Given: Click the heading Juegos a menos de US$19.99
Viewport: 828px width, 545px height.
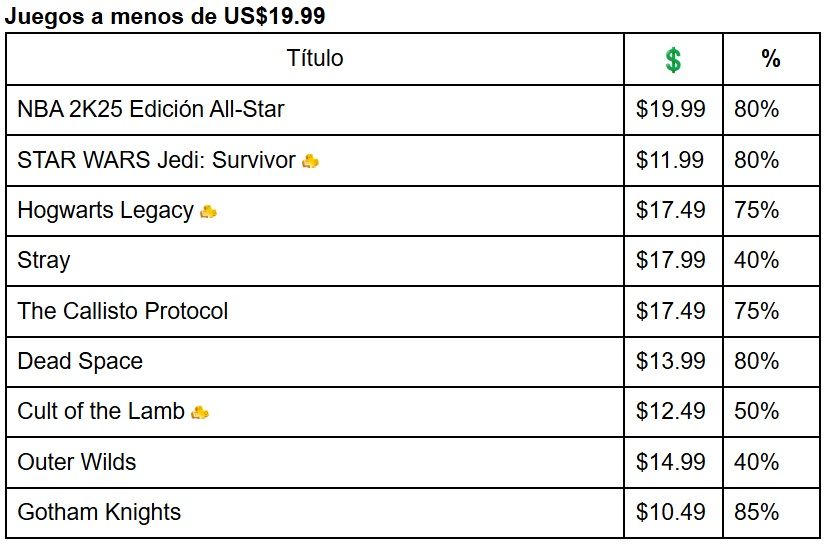Looking at the screenshot, I should (165, 16).
